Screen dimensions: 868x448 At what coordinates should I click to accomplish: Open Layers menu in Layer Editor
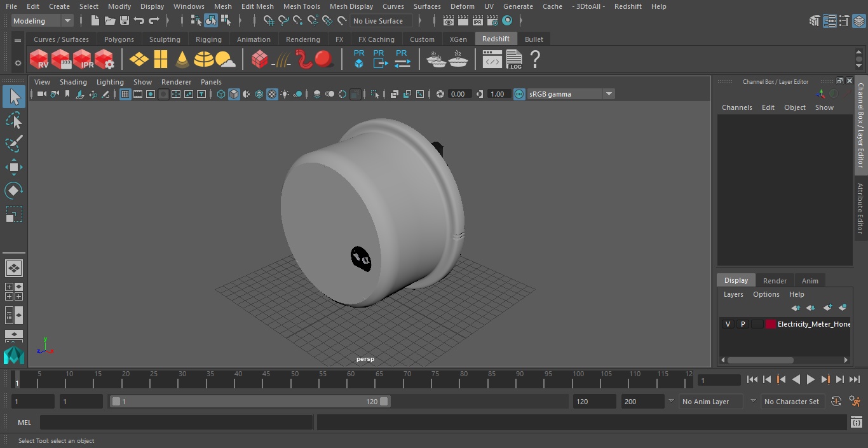pyautogui.click(x=733, y=294)
